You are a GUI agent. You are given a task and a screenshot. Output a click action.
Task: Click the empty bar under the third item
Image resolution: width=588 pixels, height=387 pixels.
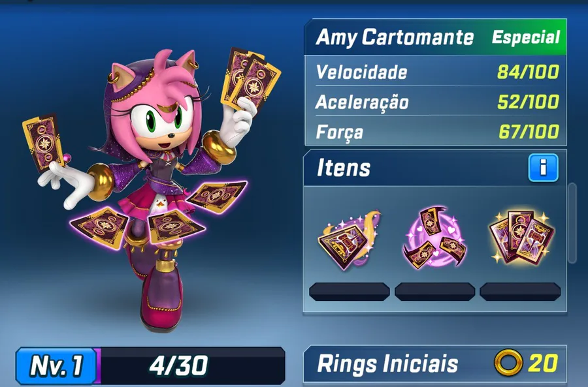[520, 292]
